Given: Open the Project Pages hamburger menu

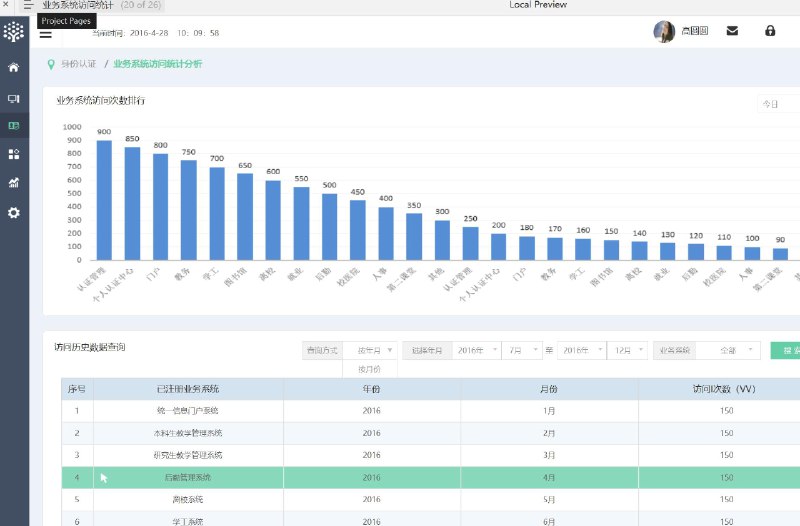Looking at the screenshot, I should (28, 6).
